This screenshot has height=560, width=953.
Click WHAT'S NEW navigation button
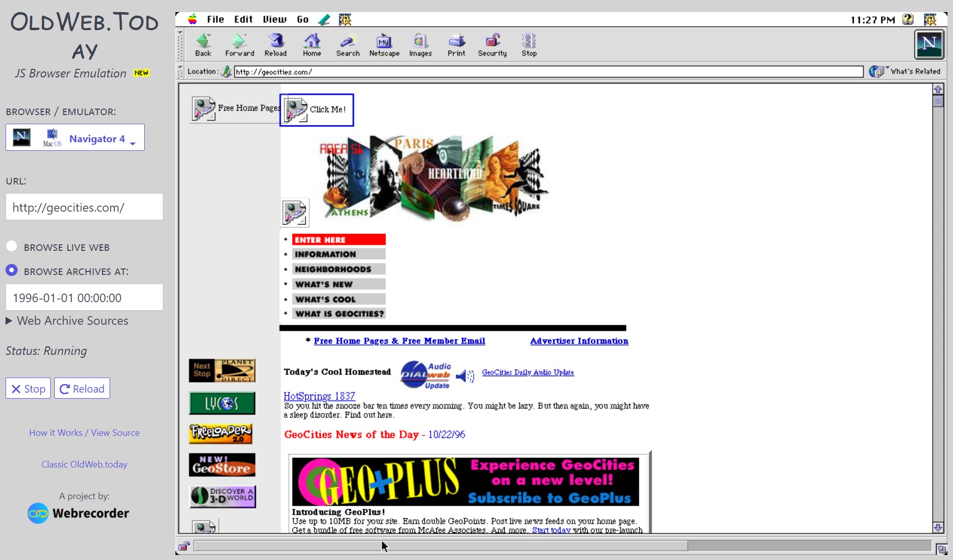point(339,285)
